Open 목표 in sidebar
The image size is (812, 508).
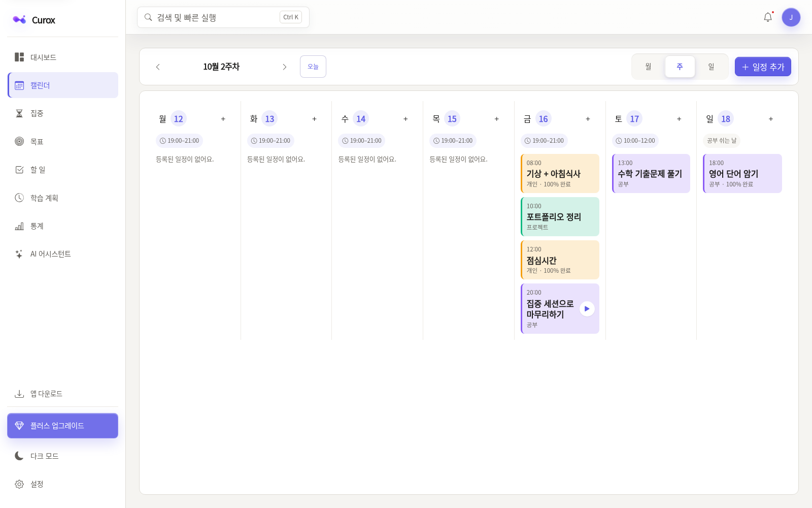[x=63, y=141]
